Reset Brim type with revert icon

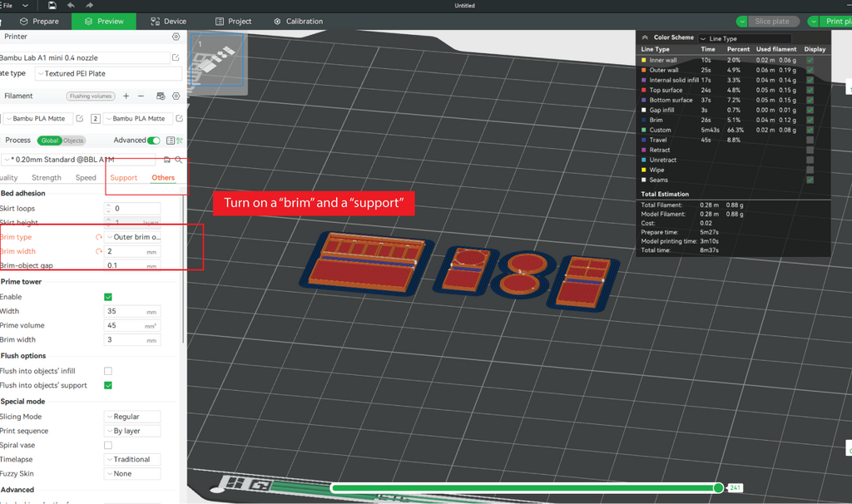(99, 237)
